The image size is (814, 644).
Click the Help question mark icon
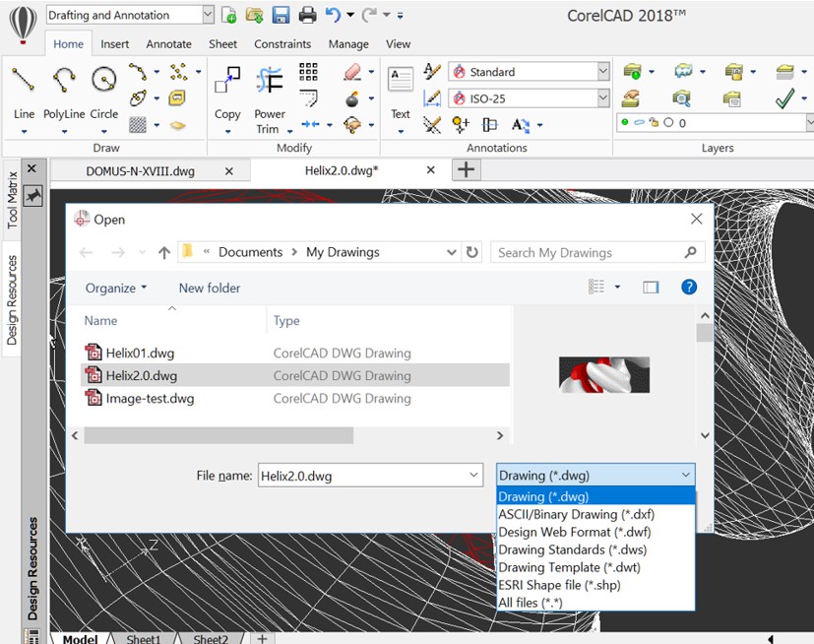689,287
